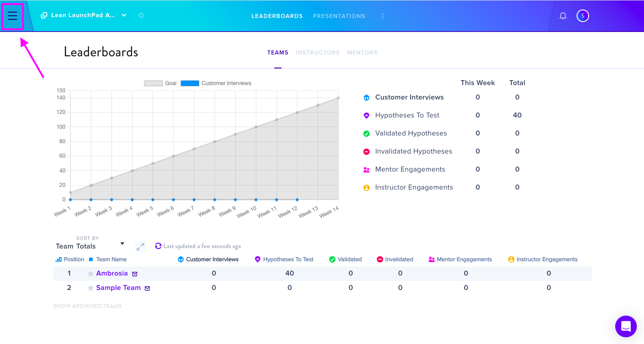The height and width of the screenshot is (344, 644).
Task: Open the Intercom chat launcher
Action: (x=626, y=326)
